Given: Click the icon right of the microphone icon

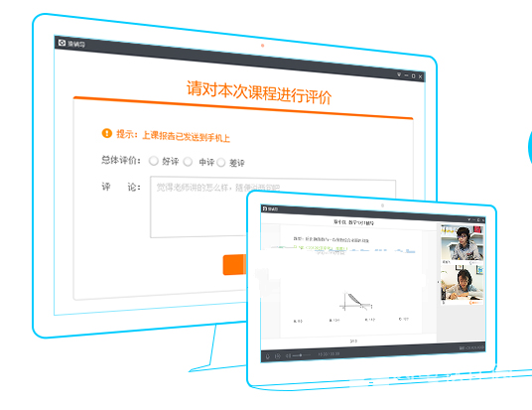Looking at the screenshot, I should click(x=278, y=356).
